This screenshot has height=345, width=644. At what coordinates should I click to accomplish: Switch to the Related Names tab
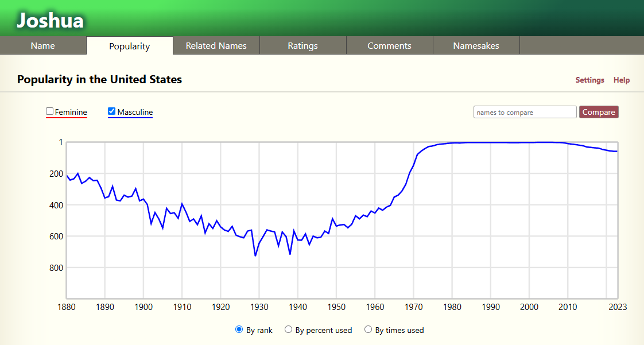[x=216, y=45]
